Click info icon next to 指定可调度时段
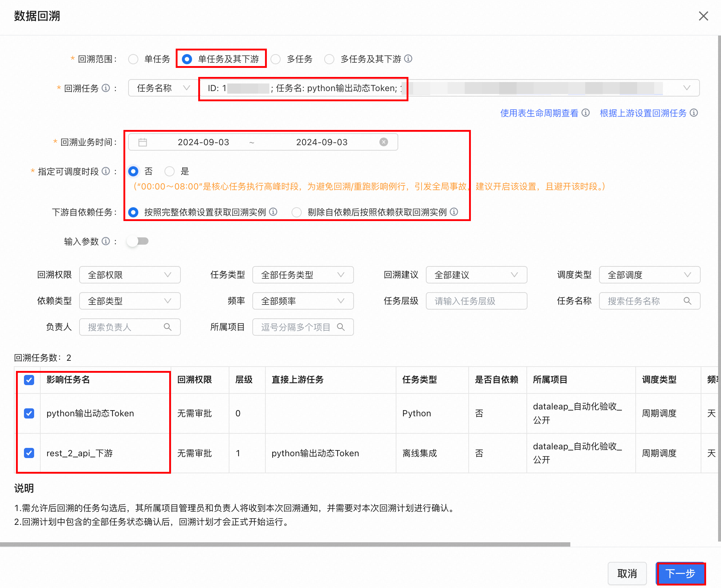721x588 pixels. [x=106, y=171]
